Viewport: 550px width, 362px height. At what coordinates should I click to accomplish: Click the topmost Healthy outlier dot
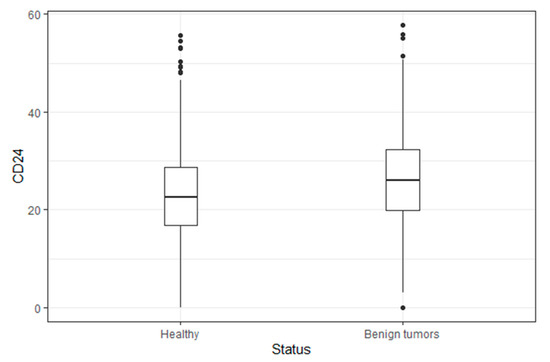(x=181, y=35)
